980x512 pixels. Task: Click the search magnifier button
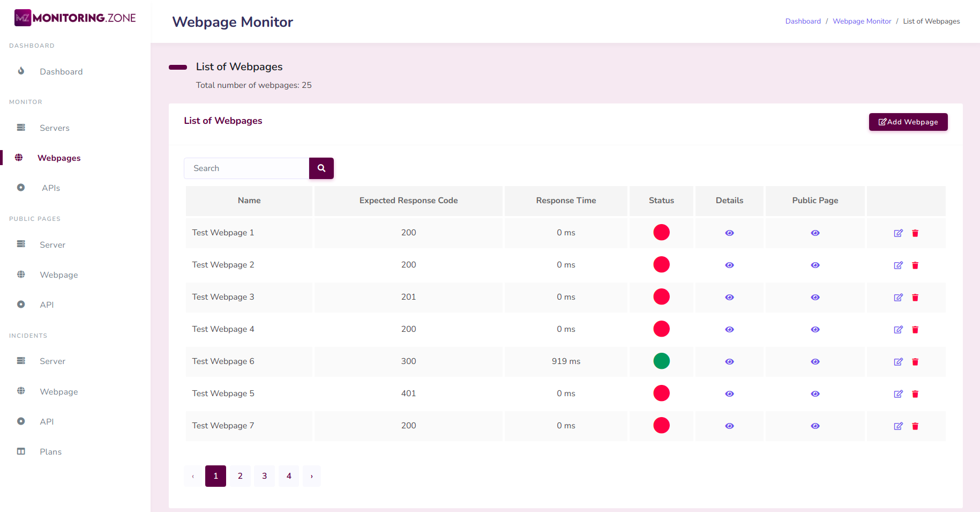[x=321, y=168]
